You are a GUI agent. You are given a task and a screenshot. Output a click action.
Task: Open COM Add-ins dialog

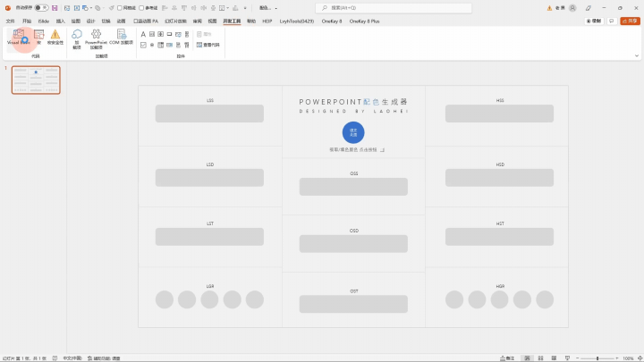point(121,37)
